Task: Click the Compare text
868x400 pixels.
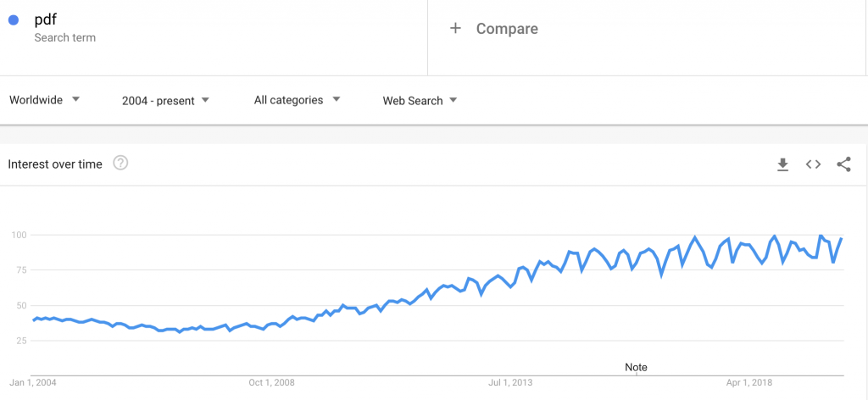Action: [507, 29]
